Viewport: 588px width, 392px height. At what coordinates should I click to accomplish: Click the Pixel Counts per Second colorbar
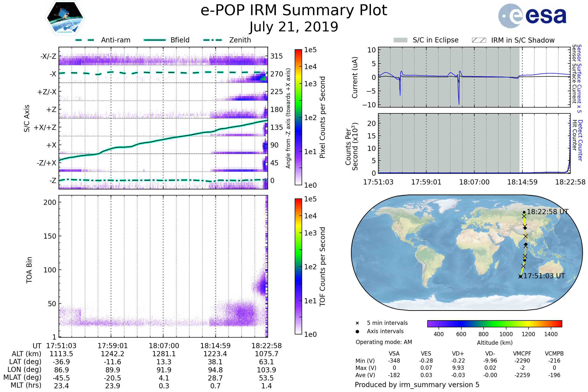(298, 117)
